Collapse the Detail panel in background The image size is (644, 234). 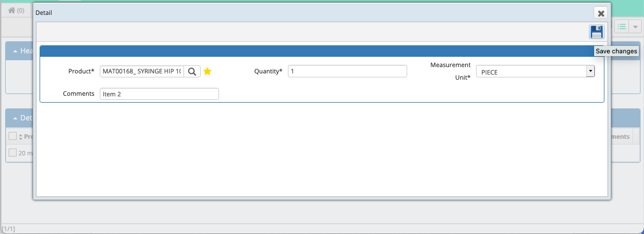15,118
